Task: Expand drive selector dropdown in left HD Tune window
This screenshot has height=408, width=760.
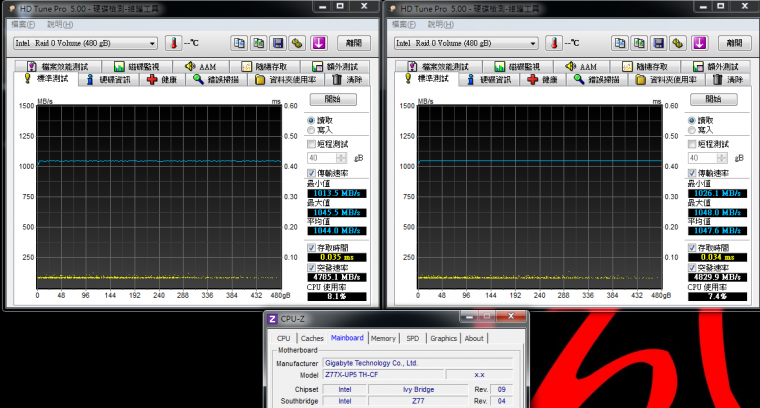Action: pyautogui.click(x=152, y=43)
